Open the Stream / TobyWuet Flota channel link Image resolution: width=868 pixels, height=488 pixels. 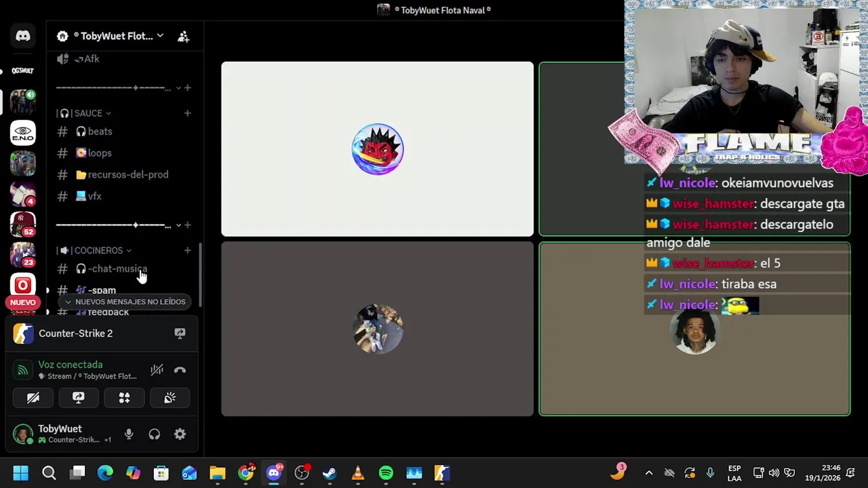88,376
